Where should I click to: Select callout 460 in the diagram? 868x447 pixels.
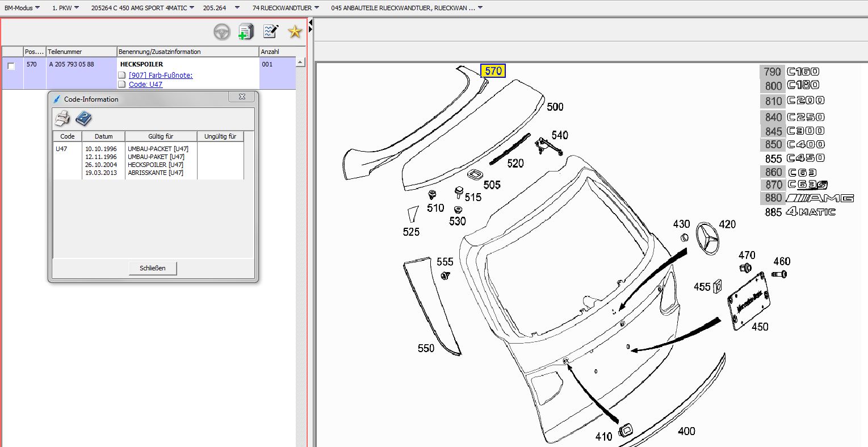tap(782, 261)
